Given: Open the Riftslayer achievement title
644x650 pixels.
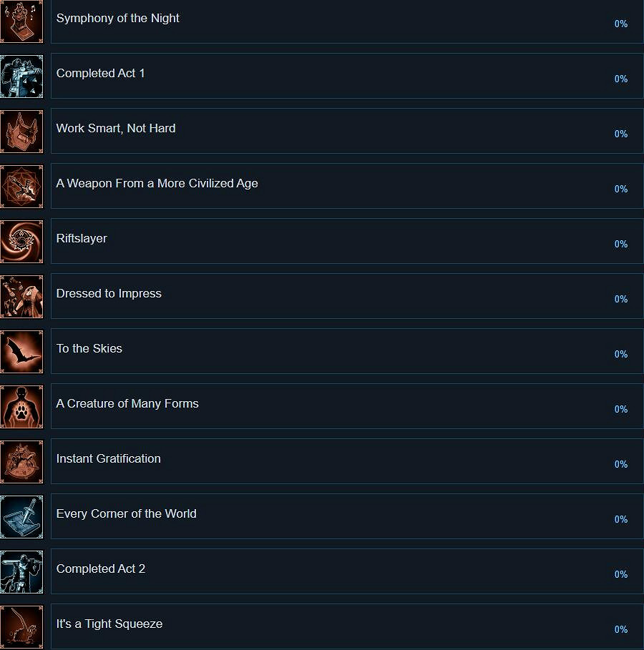Looking at the screenshot, I should [x=82, y=238].
